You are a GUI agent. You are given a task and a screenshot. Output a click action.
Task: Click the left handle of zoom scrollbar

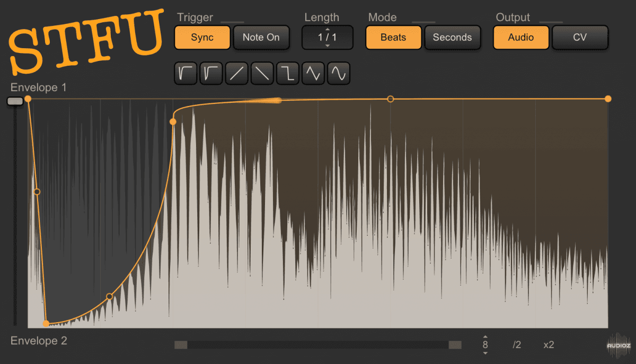tap(181, 345)
